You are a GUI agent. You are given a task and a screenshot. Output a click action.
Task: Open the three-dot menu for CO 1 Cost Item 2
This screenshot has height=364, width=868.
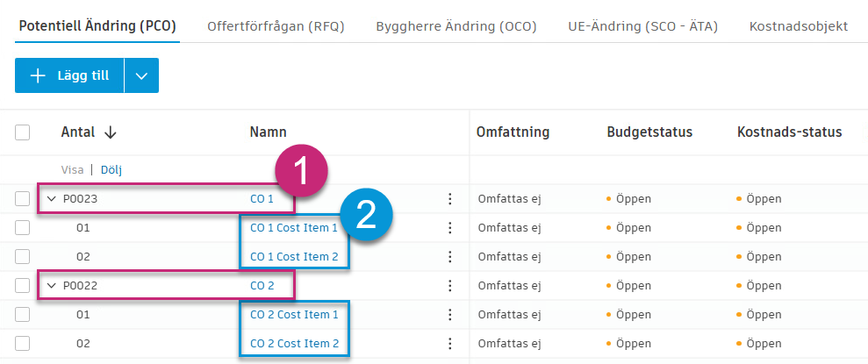450,257
